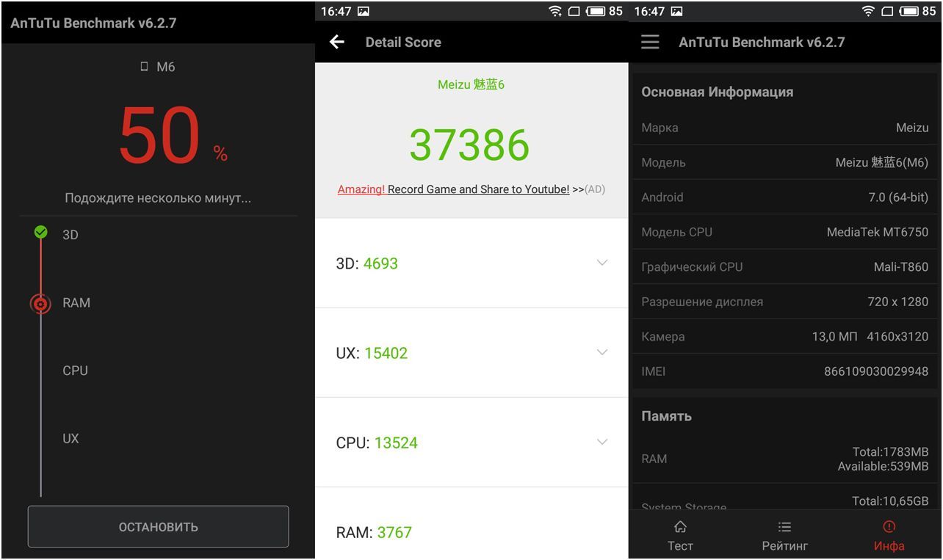This screenshot has height=560, width=943.
Task: Expand the 3D: 4693 score row
Action: pyautogui.click(x=602, y=263)
